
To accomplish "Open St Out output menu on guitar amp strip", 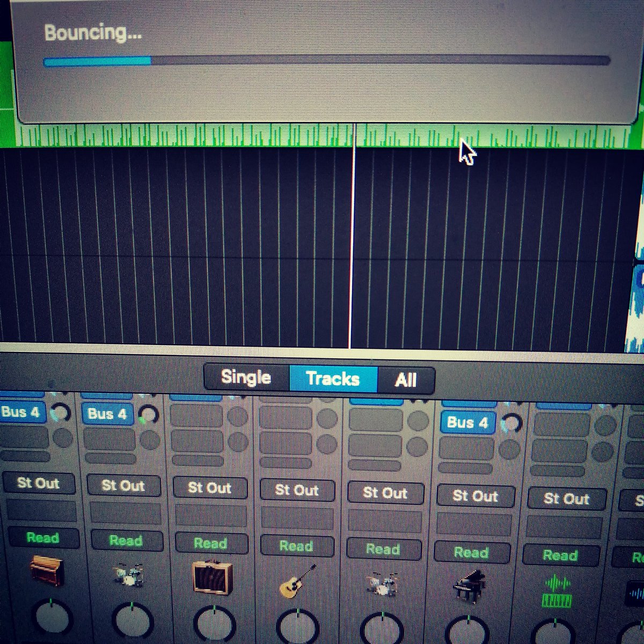I will 210,488.
